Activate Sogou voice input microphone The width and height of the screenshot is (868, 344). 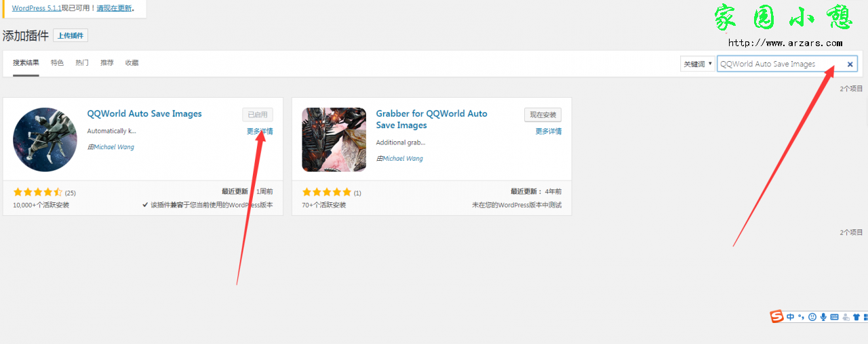[823, 317]
